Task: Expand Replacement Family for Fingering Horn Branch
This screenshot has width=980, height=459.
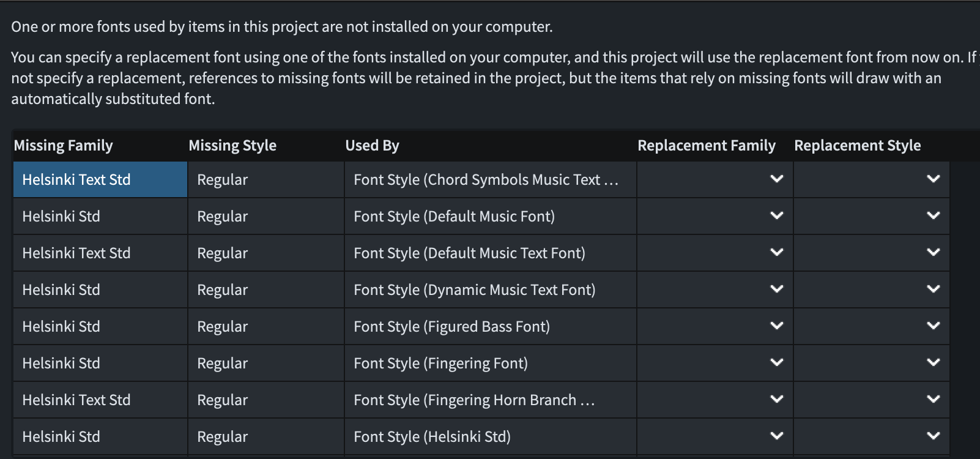Action: pos(715,400)
